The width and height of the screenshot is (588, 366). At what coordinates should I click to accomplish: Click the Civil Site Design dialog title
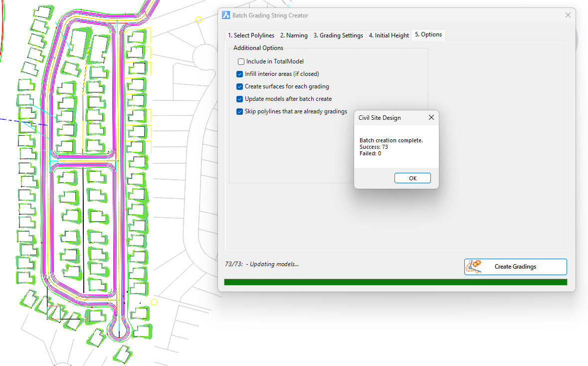(380, 118)
